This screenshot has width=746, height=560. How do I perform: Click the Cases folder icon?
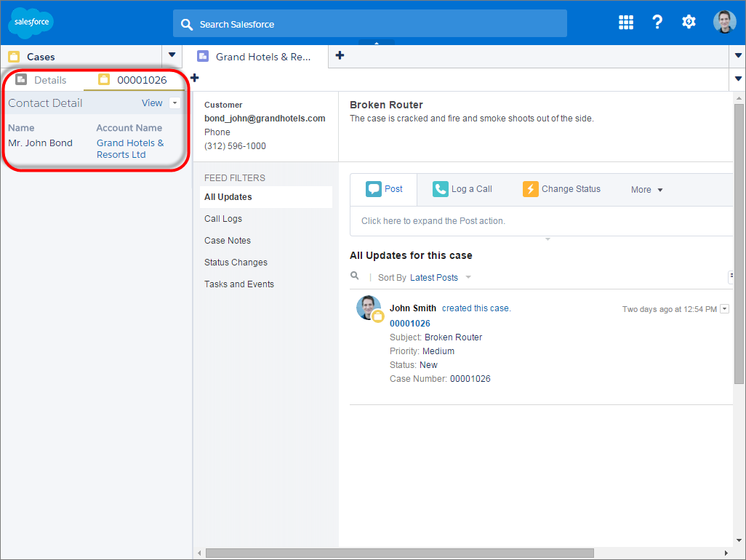coord(15,57)
